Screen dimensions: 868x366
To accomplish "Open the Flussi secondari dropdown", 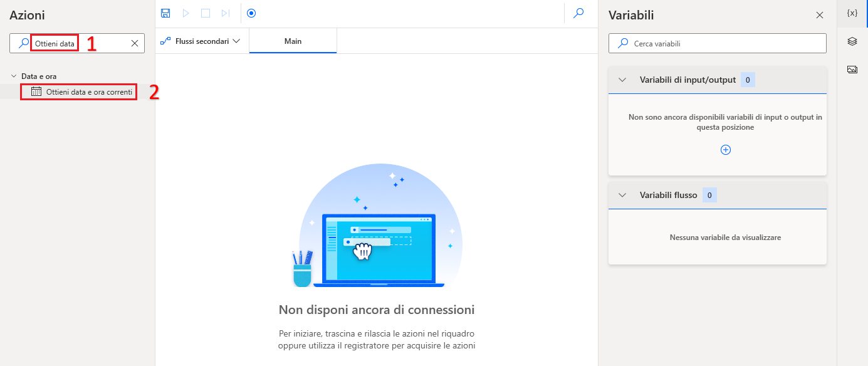I will [201, 41].
